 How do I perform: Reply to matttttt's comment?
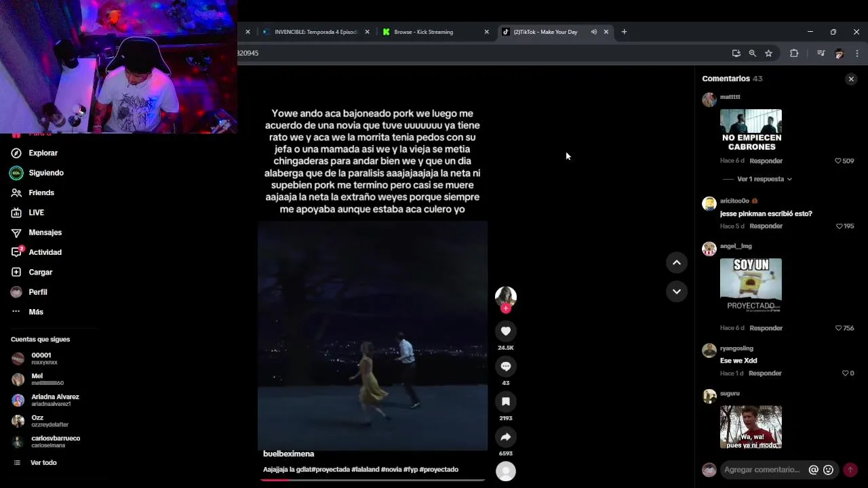[x=766, y=161]
